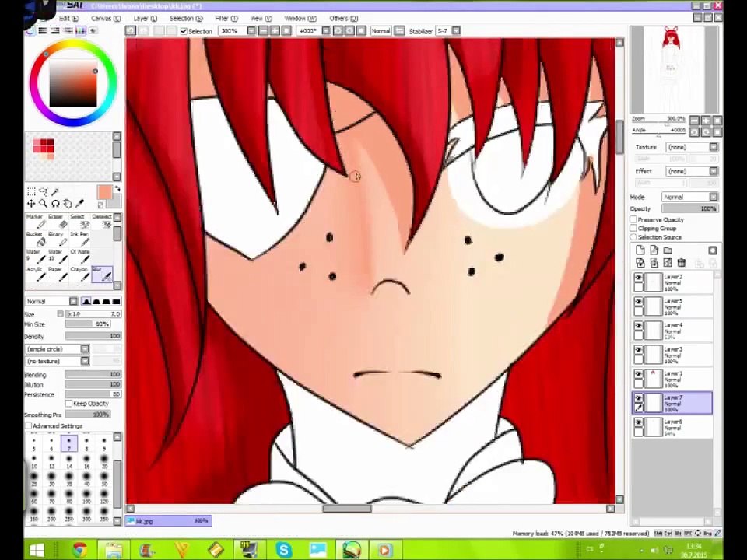Delete the selected layer with trash icon
This screenshot has width=747, height=560.
point(682,263)
